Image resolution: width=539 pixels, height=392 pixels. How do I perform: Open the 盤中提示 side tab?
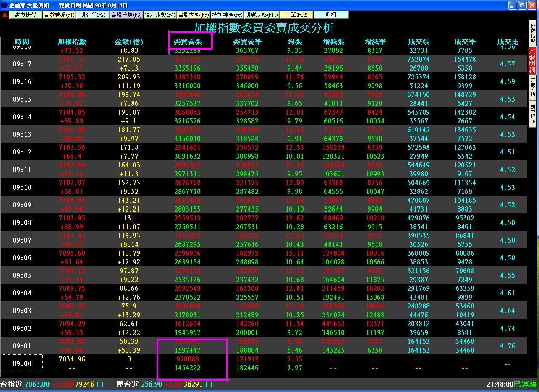coord(533,114)
